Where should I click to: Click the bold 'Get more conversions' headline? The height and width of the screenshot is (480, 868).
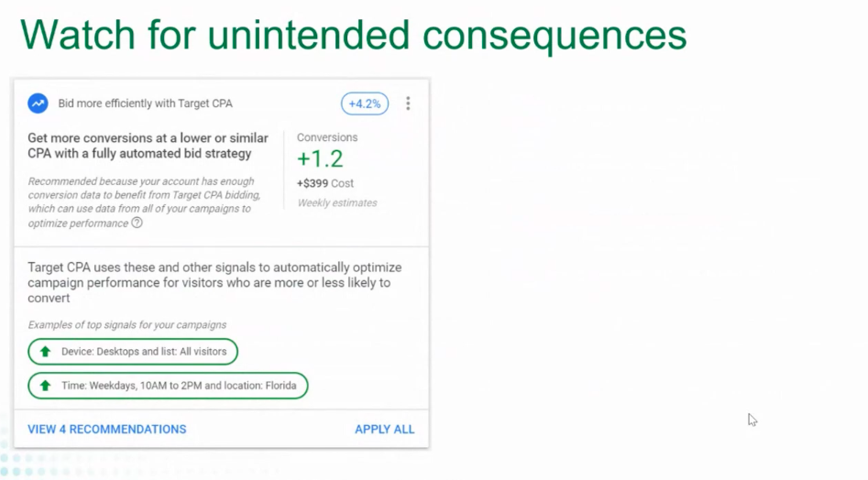point(148,146)
